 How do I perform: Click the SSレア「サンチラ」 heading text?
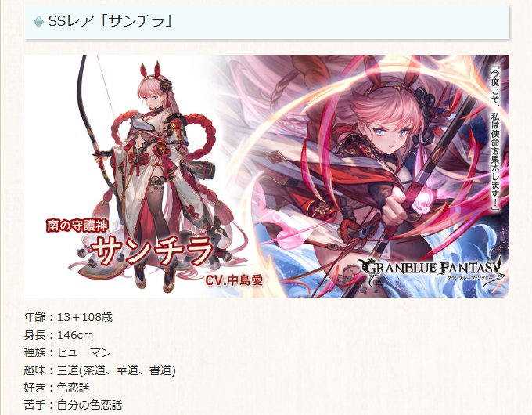click(110, 21)
